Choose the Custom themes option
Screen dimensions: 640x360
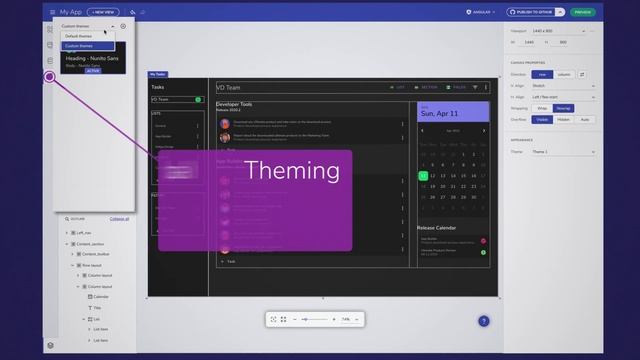click(88, 46)
